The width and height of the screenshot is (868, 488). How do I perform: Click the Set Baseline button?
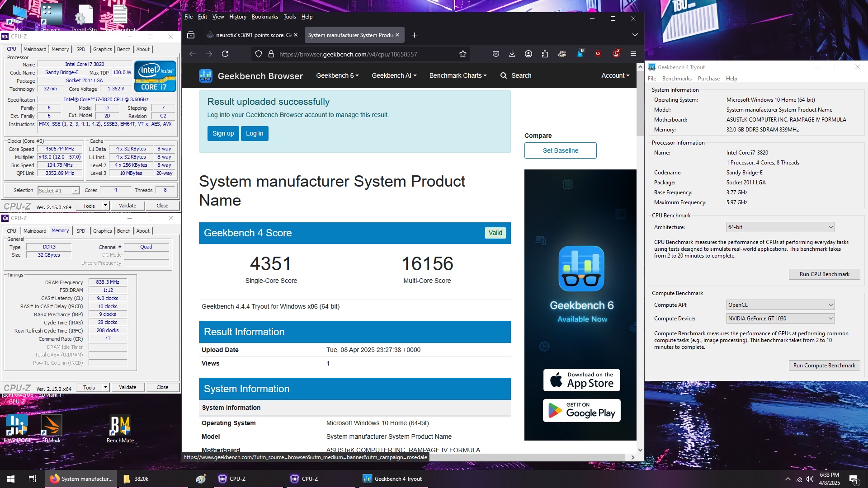tap(561, 150)
